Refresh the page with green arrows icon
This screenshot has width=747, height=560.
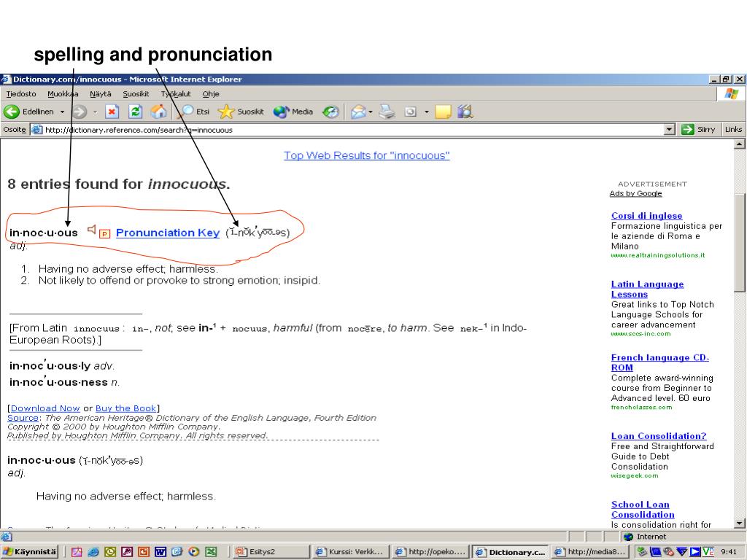(x=135, y=112)
